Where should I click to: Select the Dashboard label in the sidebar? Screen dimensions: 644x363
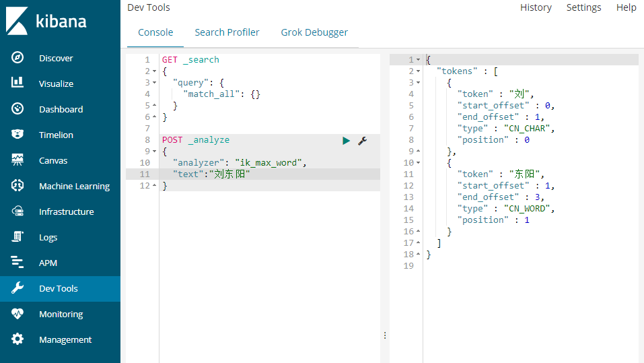tap(61, 109)
